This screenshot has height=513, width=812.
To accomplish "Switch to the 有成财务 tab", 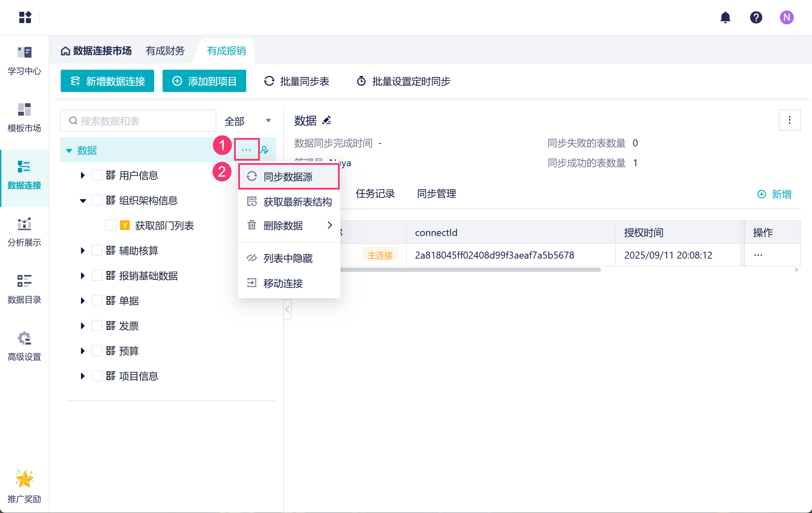I will coord(165,51).
